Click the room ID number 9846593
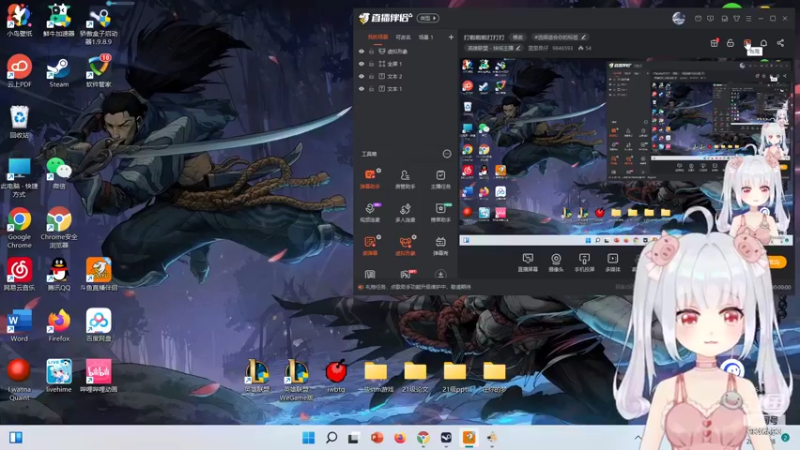 (x=562, y=48)
